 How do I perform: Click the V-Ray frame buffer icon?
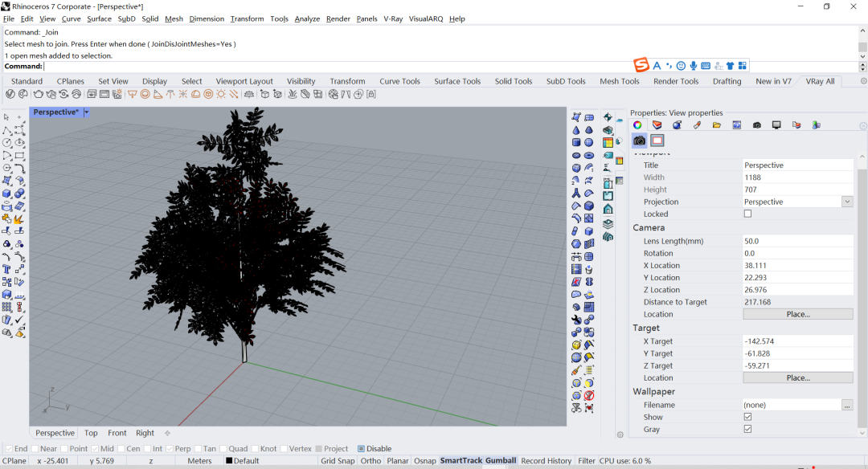(x=104, y=94)
